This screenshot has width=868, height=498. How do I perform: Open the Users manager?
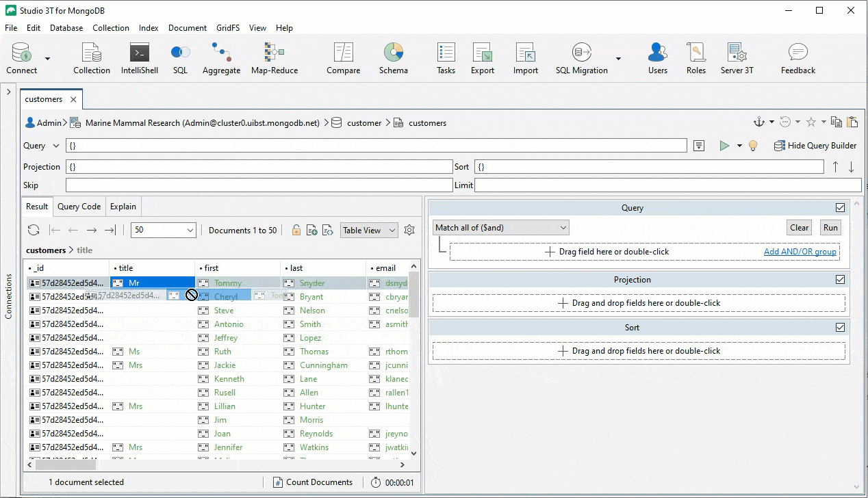(x=658, y=58)
